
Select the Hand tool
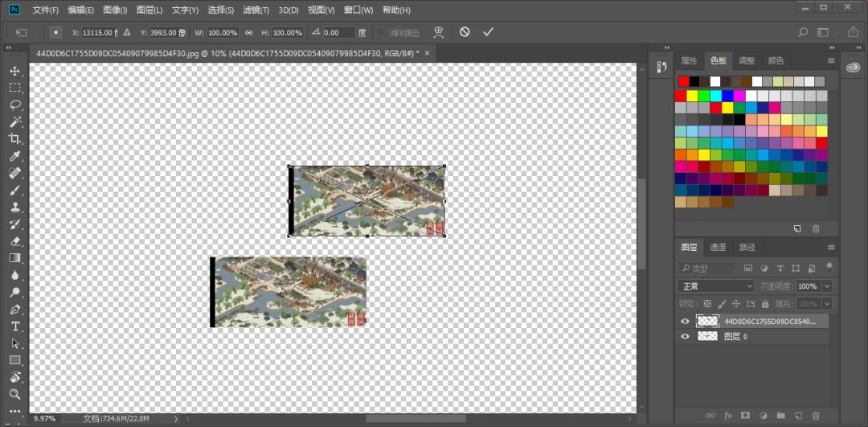click(x=15, y=377)
